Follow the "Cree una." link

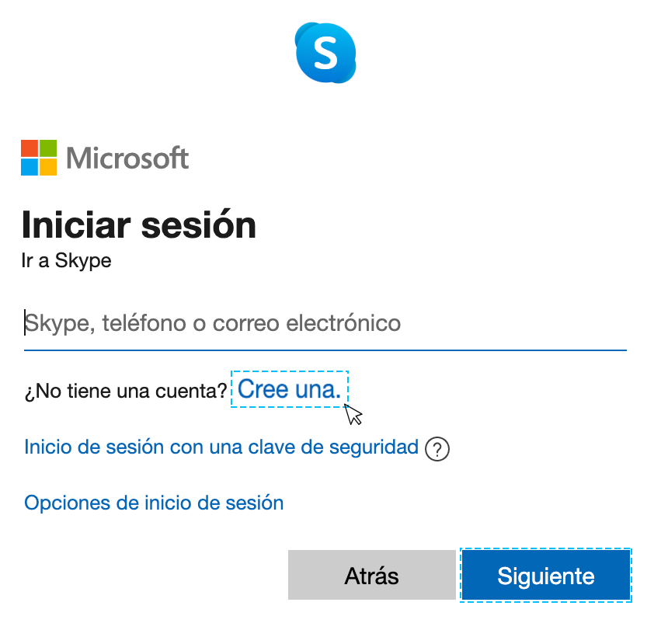tap(290, 389)
